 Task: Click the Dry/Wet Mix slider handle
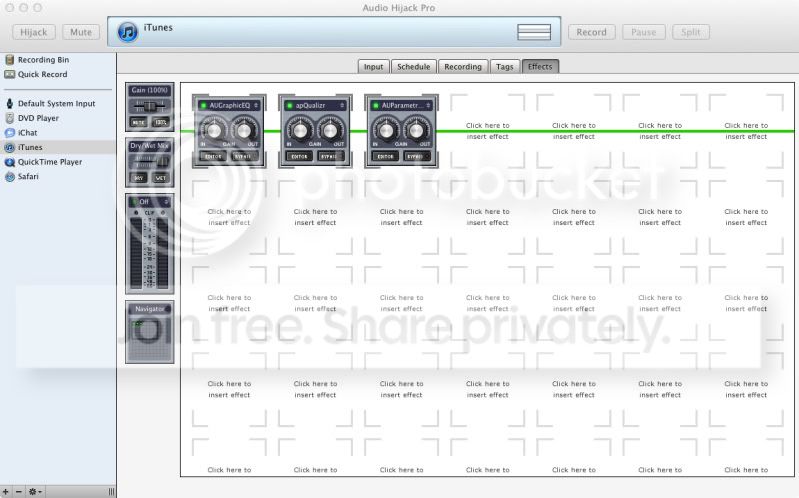(x=163, y=162)
